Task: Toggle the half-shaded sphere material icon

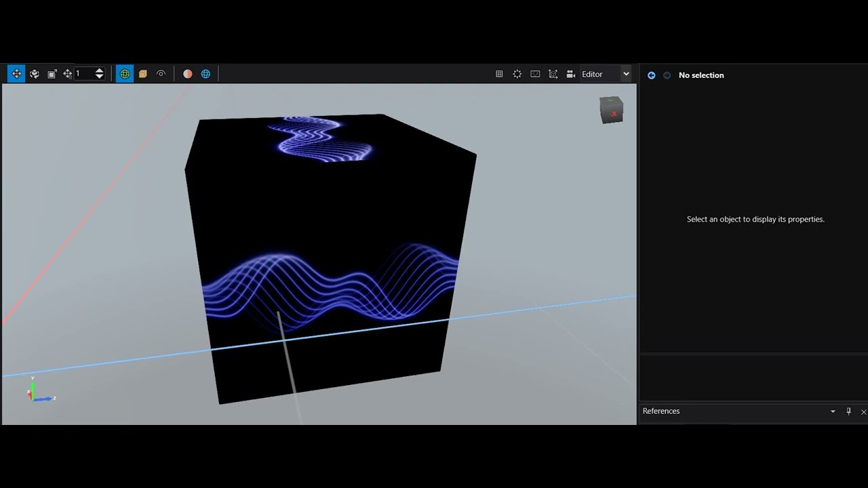Action: pyautogui.click(x=188, y=74)
